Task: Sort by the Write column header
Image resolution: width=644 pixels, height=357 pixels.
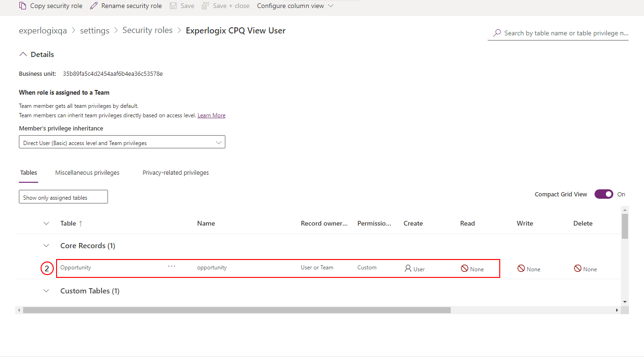Action: click(x=525, y=223)
